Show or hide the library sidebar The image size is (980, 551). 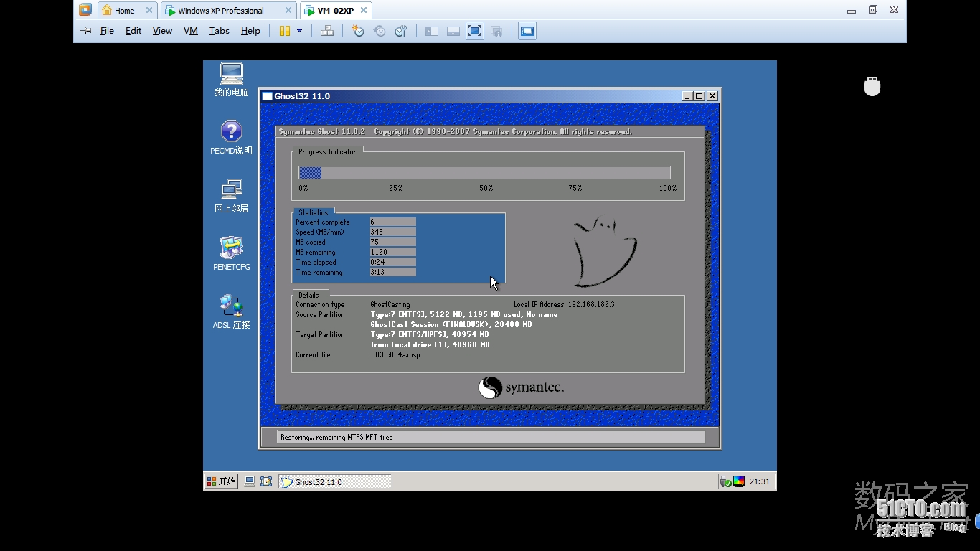[432, 31]
